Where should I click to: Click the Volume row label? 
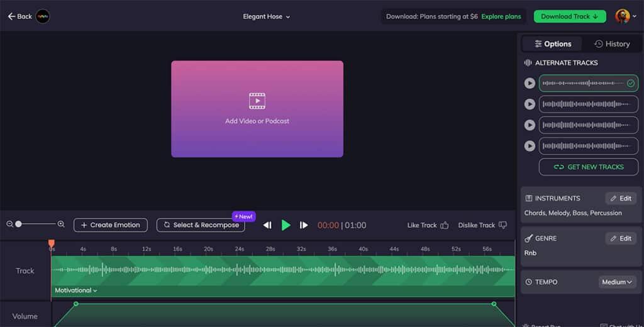click(25, 316)
